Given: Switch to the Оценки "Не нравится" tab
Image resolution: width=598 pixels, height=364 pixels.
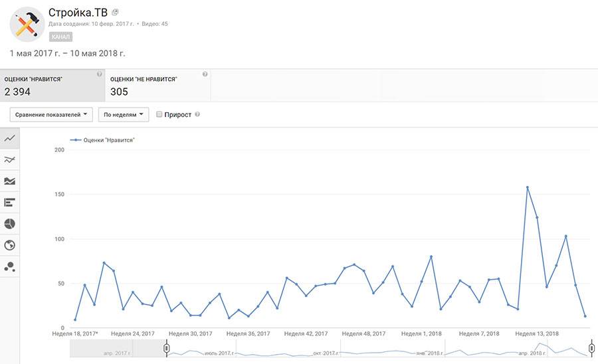Looking at the screenshot, I should coord(157,85).
